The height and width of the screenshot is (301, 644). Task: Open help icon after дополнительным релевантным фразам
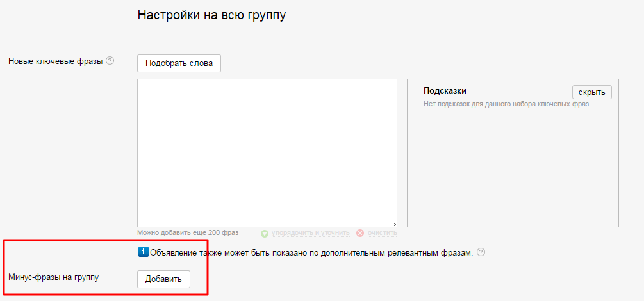pyautogui.click(x=481, y=252)
